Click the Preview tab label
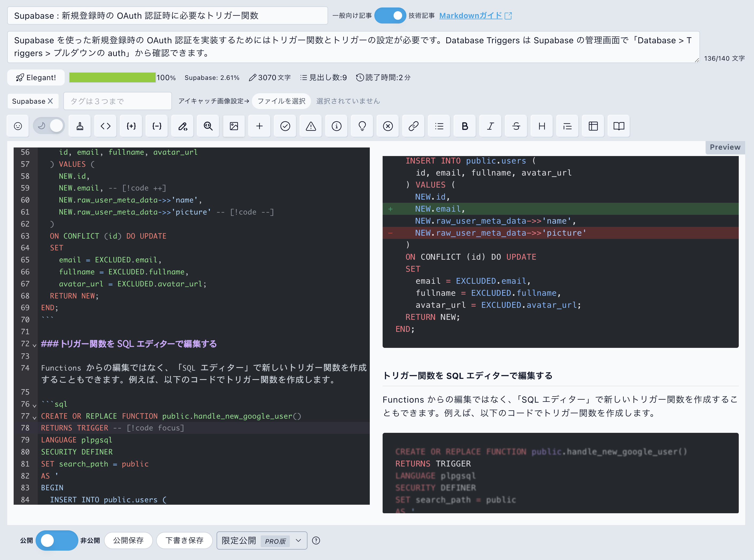This screenshot has width=754, height=560. (725, 147)
